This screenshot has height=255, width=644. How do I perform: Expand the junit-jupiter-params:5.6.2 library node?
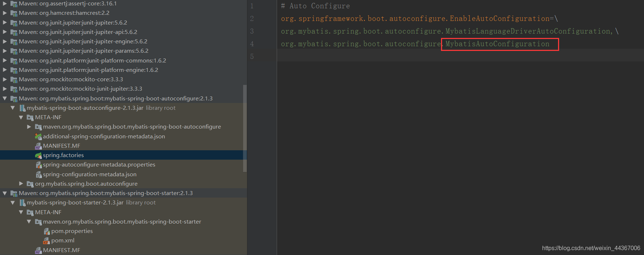tap(5, 51)
